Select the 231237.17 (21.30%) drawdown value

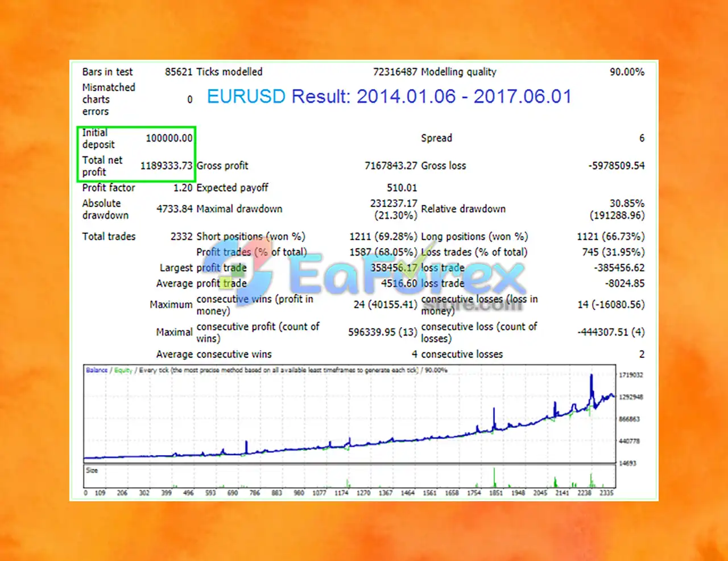(394, 209)
